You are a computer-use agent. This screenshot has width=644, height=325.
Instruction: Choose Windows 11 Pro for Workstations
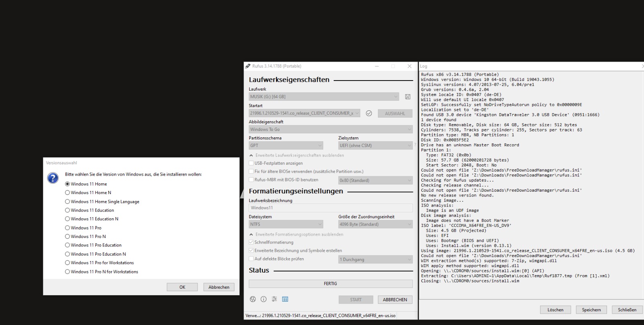pos(99,263)
